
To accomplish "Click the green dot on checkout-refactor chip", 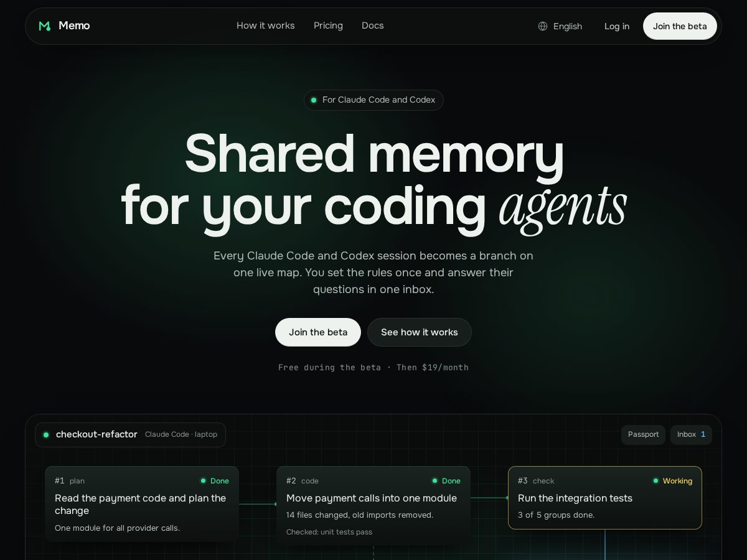I will [46, 435].
